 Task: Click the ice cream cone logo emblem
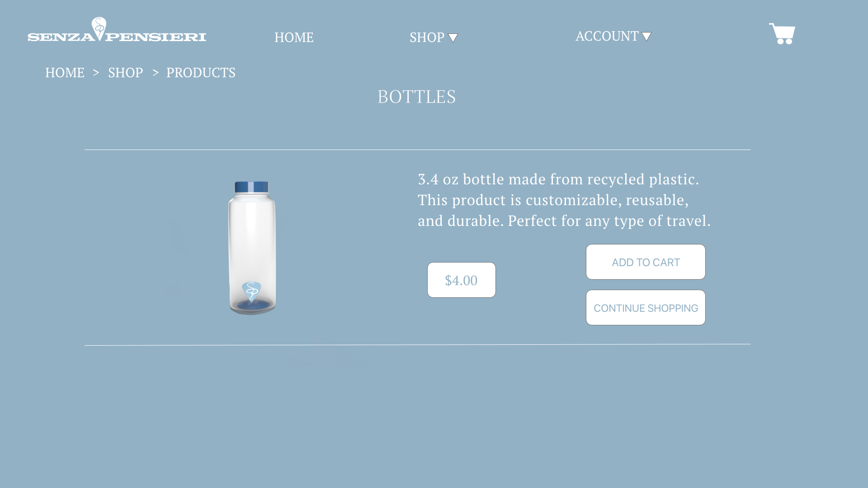click(x=99, y=29)
